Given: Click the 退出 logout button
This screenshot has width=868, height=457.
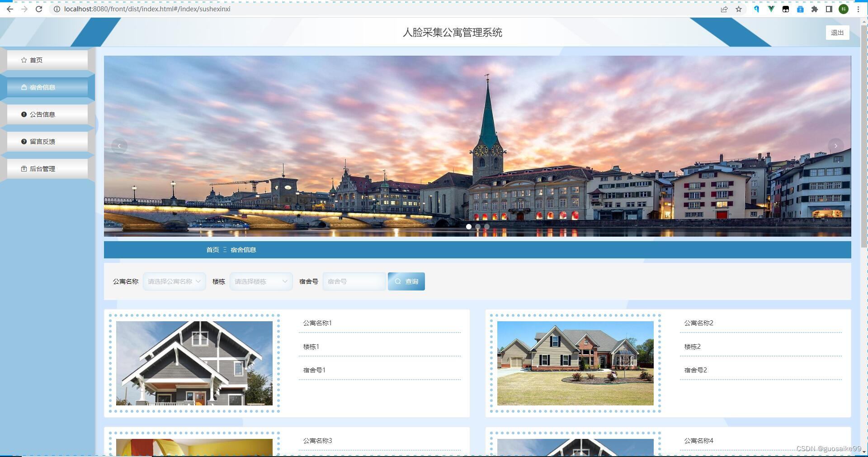Looking at the screenshot, I should point(837,33).
